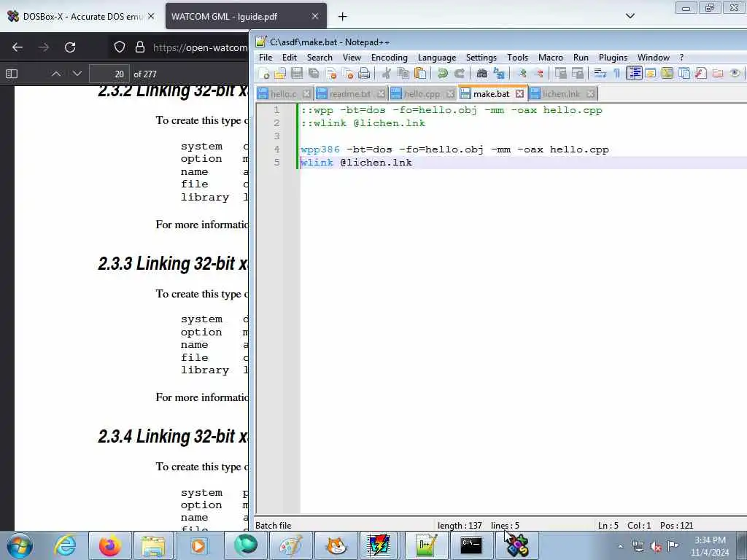The height and width of the screenshot is (560, 747).
Task: Toggle the Document Map panel icon
Action: (x=667, y=74)
